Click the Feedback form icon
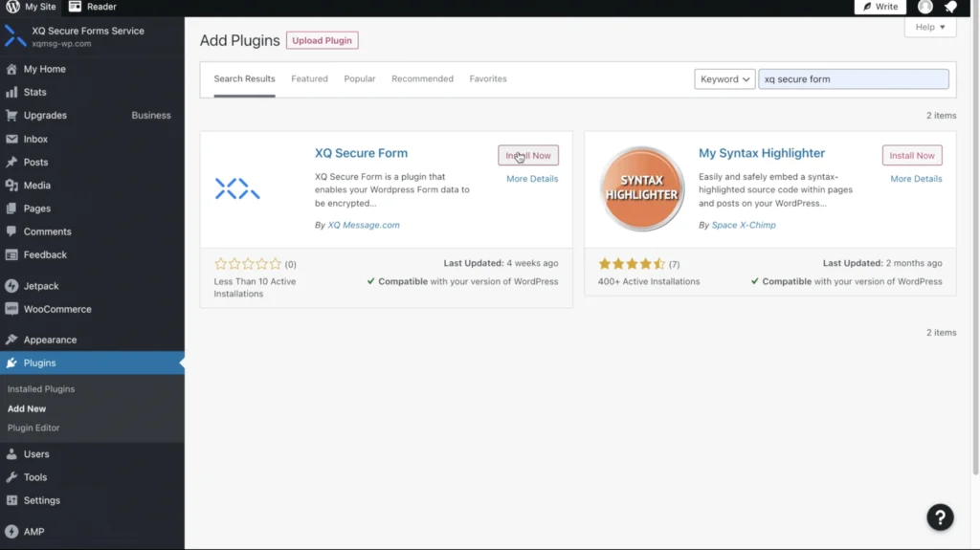Viewport: 980px width, 550px height. (11, 254)
